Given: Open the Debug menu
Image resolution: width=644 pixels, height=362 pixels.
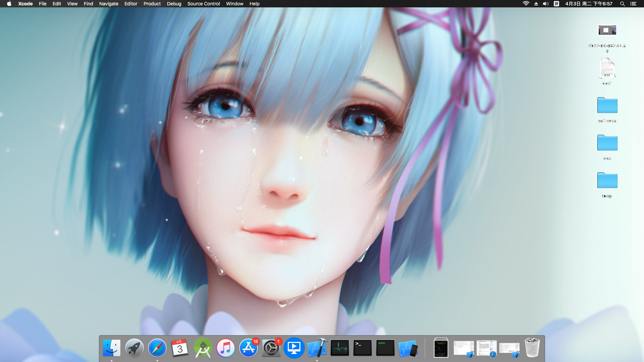Looking at the screenshot, I should click(x=174, y=4).
